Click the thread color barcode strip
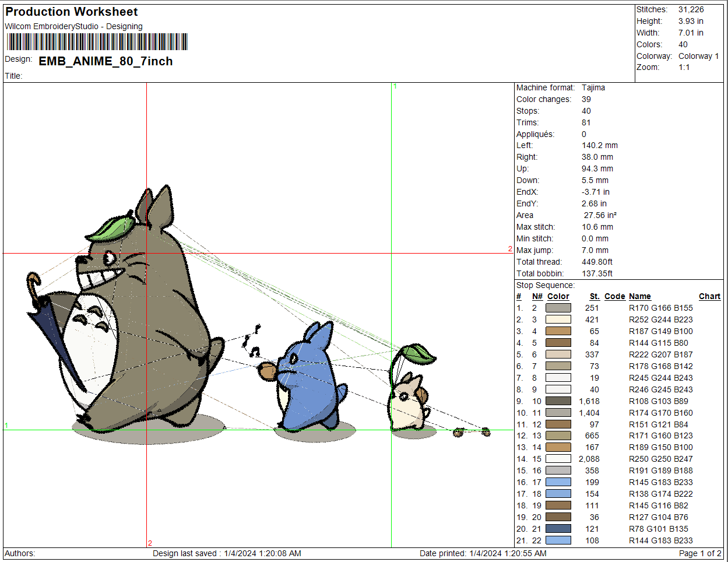The width and height of the screenshot is (728, 562). point(97,42)
